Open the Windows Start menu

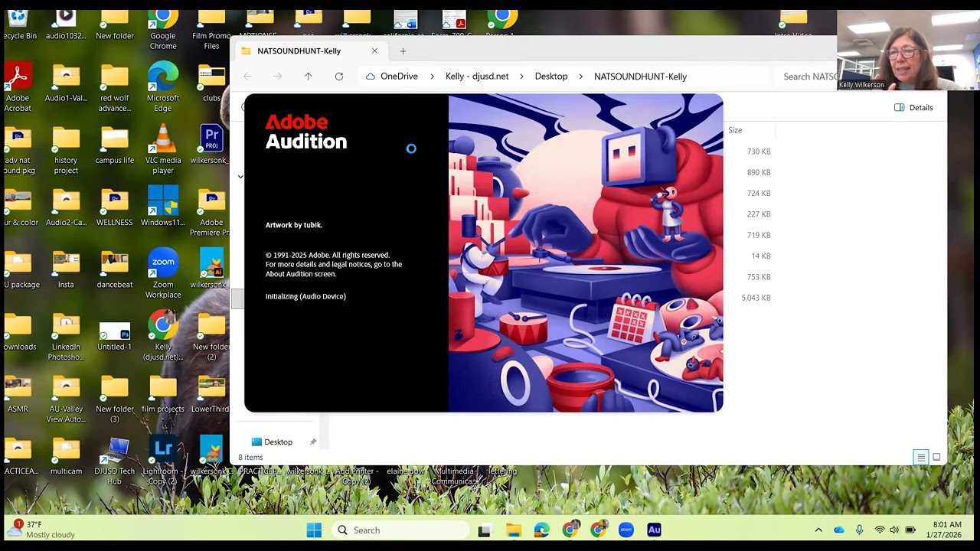314,530
